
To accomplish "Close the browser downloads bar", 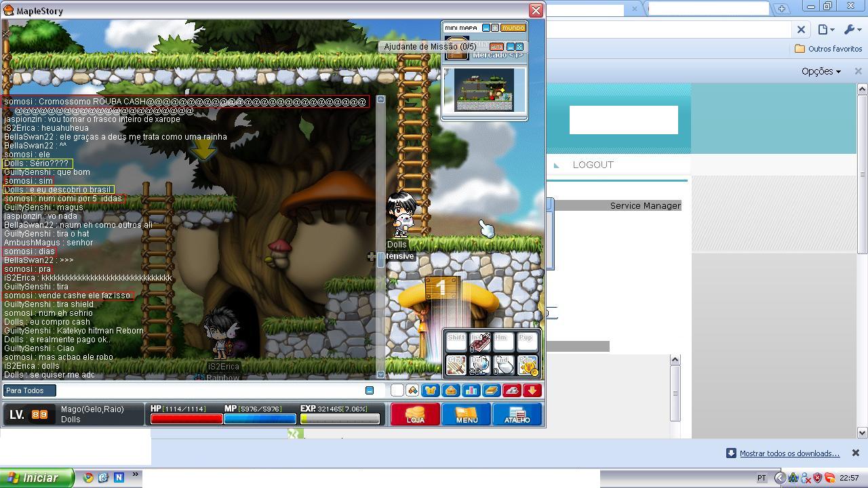I will click(x=856, y=453).
